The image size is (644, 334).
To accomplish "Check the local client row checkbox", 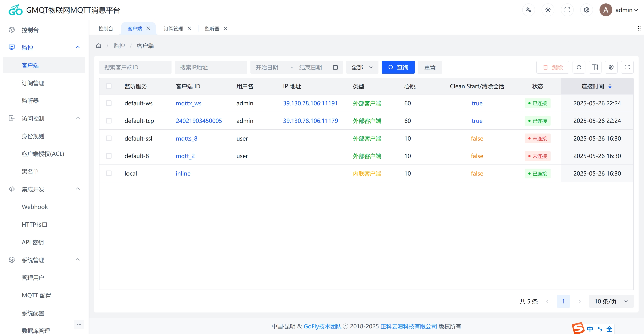I will click(x=109, y=173).
